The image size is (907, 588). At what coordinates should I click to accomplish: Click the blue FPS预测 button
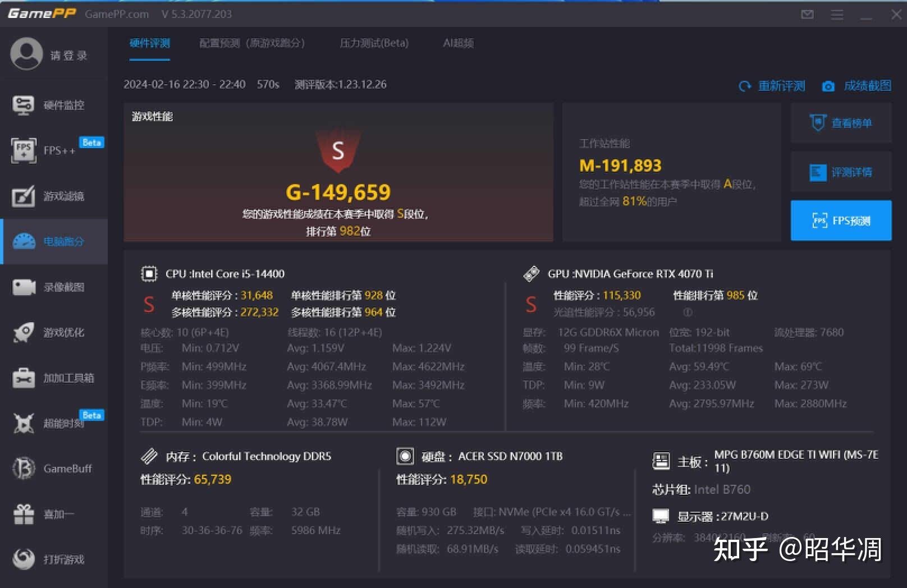(841, 220)
